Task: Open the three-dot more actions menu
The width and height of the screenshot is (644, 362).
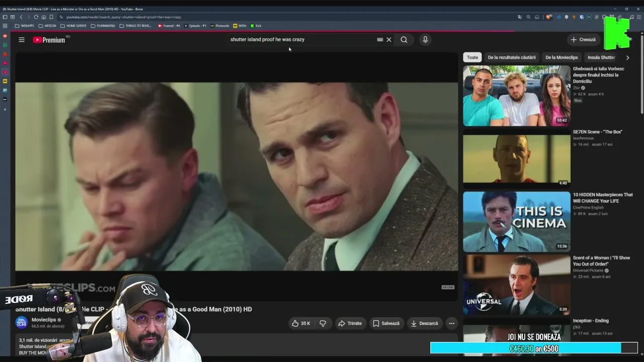Action: coord(452,323)
